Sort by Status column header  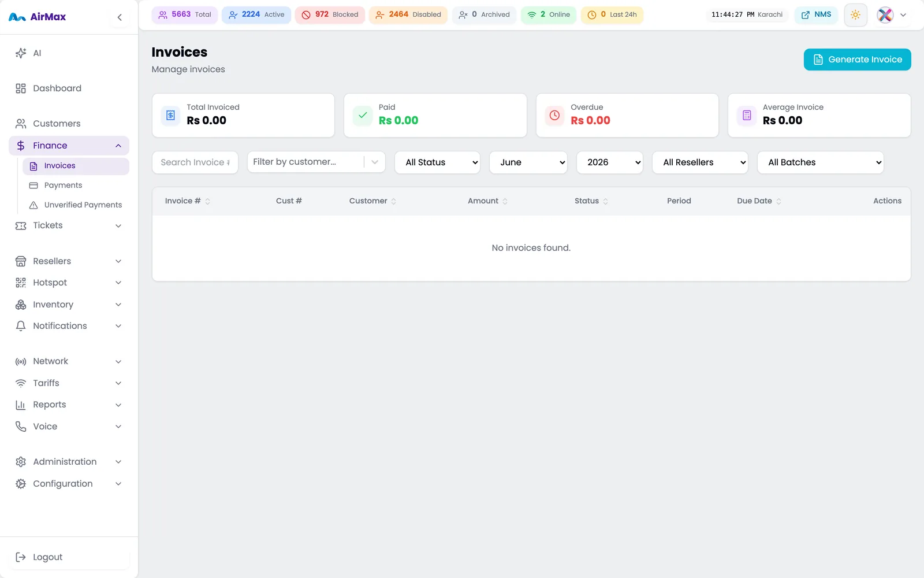click(x=591, y=201)
